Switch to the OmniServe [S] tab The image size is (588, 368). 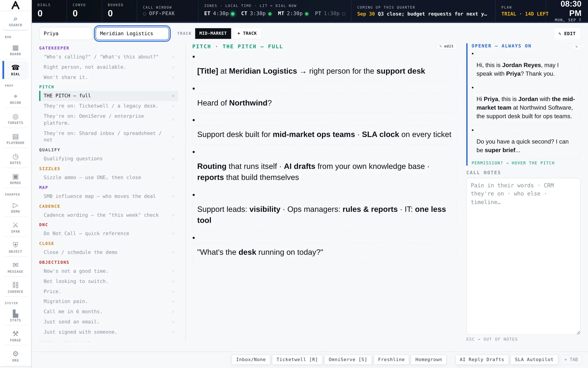[348, 359]
